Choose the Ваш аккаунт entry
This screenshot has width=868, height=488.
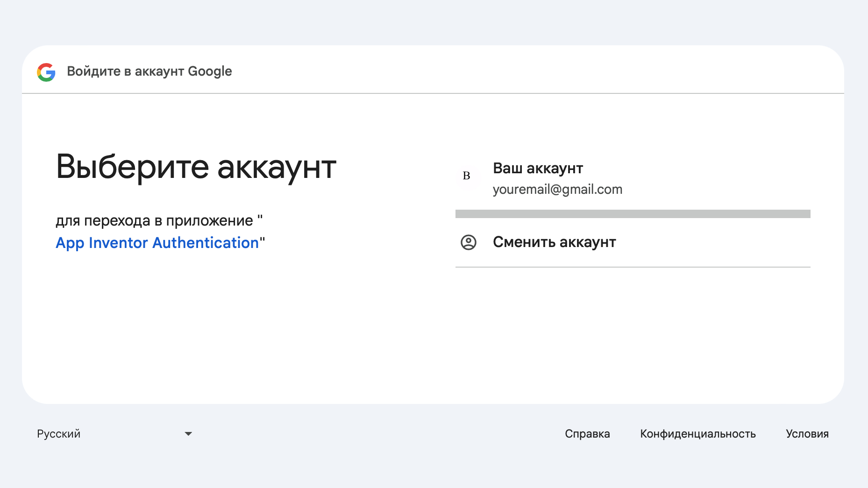click(x=633, y=179)
